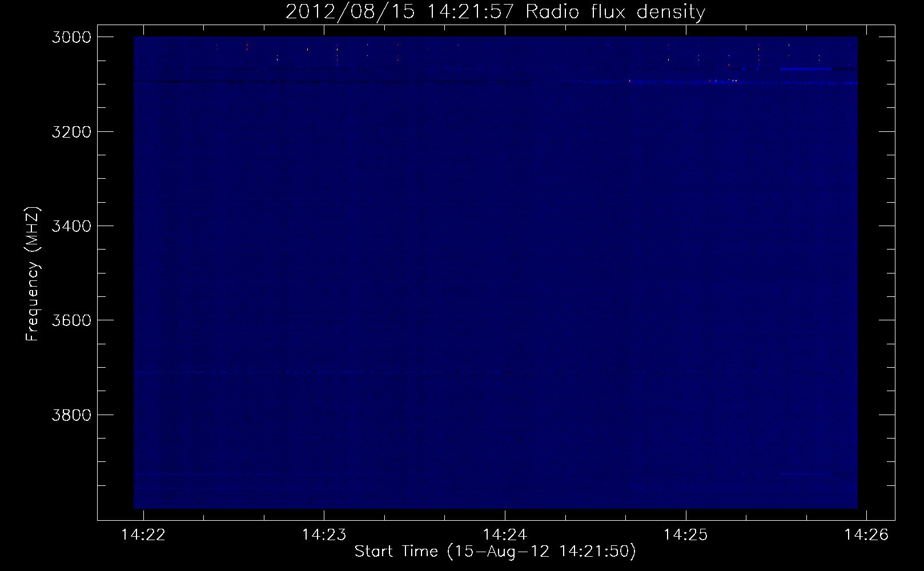Image resolution: width=924 pixels, height=571 pixels.
Task: Click the "Frequency (MHZ)" axis title
Action: [x=33, y=274]
